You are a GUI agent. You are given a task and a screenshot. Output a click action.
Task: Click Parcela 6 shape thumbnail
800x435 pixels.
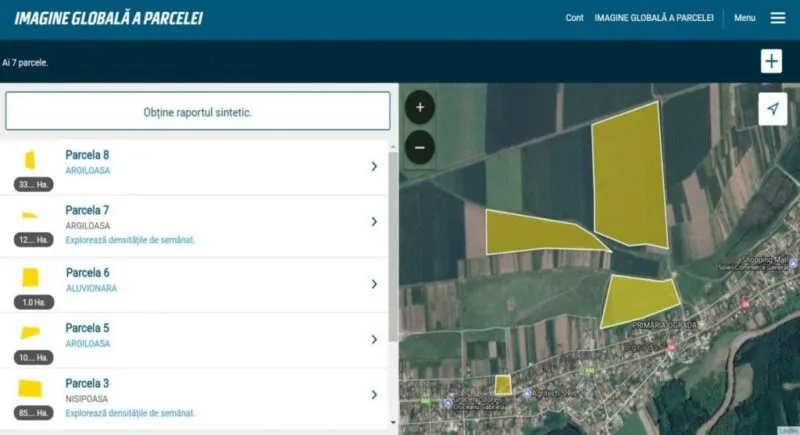tap(30, 277)
